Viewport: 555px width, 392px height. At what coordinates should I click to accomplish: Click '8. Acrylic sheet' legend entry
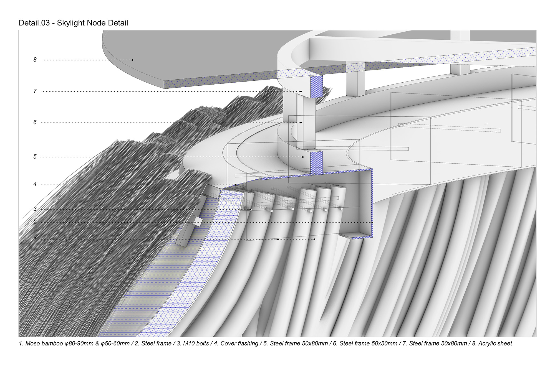492,343
